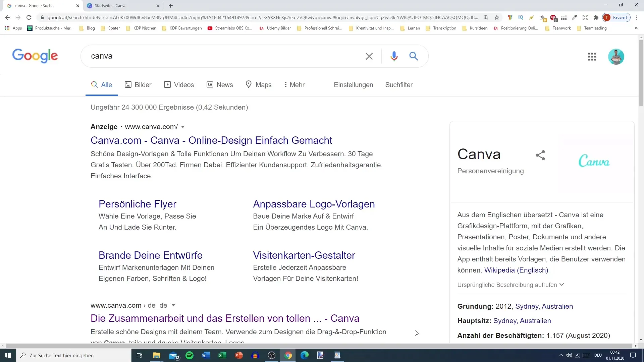Image resolution: width=644 pixels, height=362 pixels.
Task: Open the Google apps grid
Action: [592, 57]
